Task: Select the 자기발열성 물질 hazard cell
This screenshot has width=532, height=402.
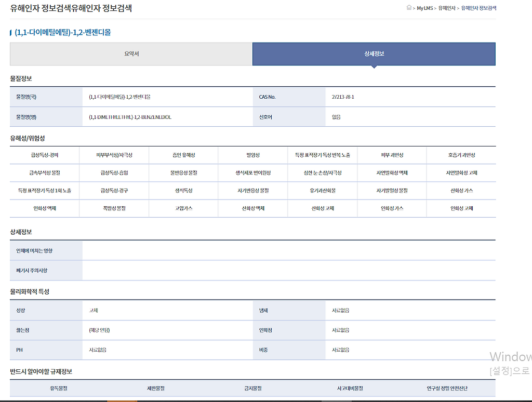Action: point(392,191)
